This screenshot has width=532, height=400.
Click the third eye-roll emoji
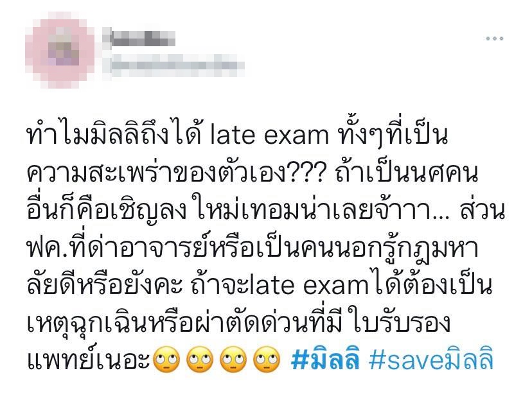point(233,359)
